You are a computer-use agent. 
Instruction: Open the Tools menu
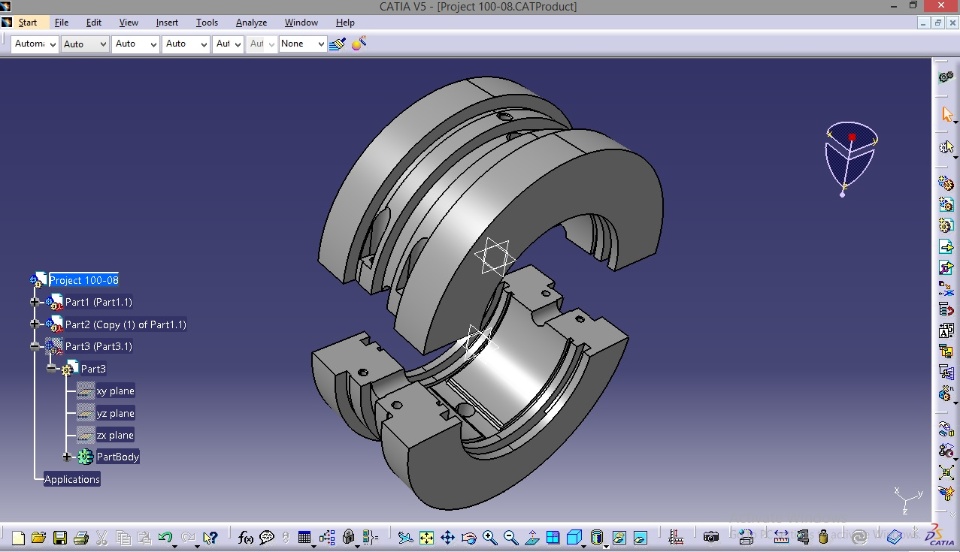pos(207,23)
